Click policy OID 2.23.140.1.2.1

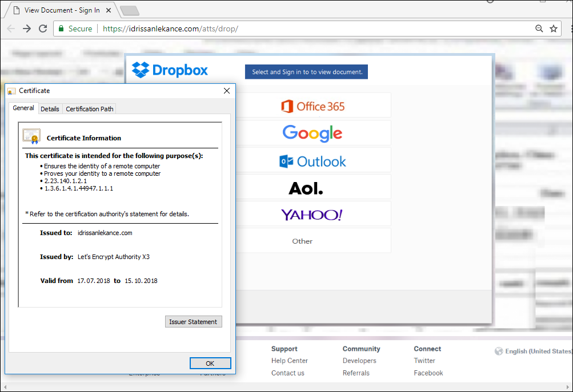pos(66,181)
